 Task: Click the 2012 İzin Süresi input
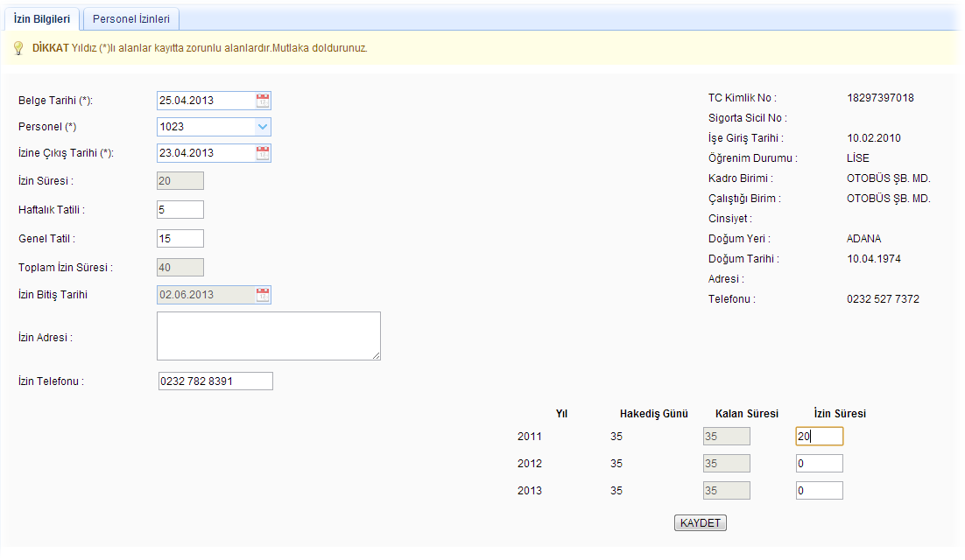[x=819, y=464]
